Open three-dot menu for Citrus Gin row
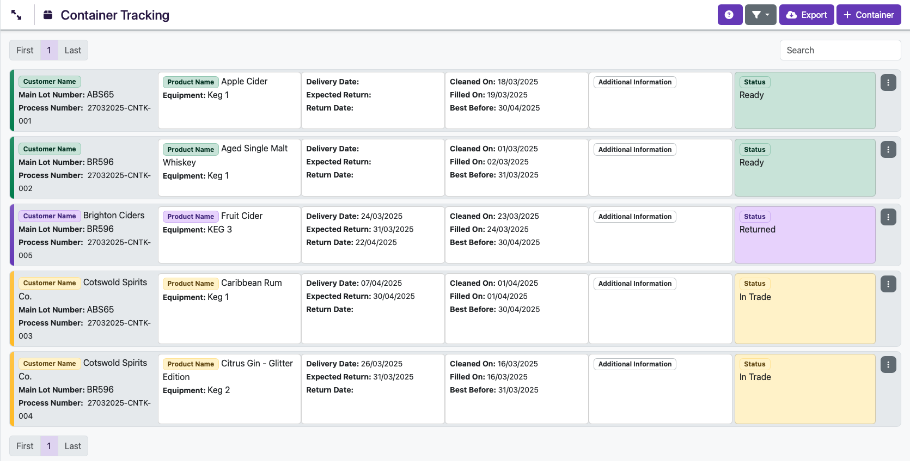Image resolution: width=910 pixels, height=461 pixels. 888,364
